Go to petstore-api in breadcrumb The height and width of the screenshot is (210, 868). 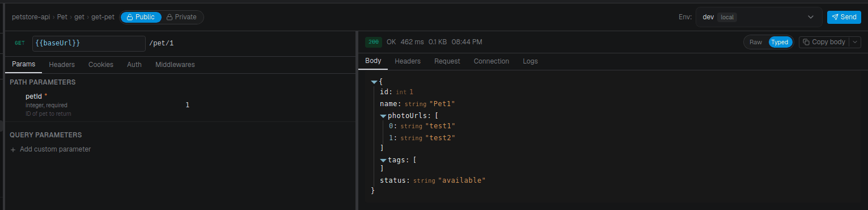click(31, 17)
